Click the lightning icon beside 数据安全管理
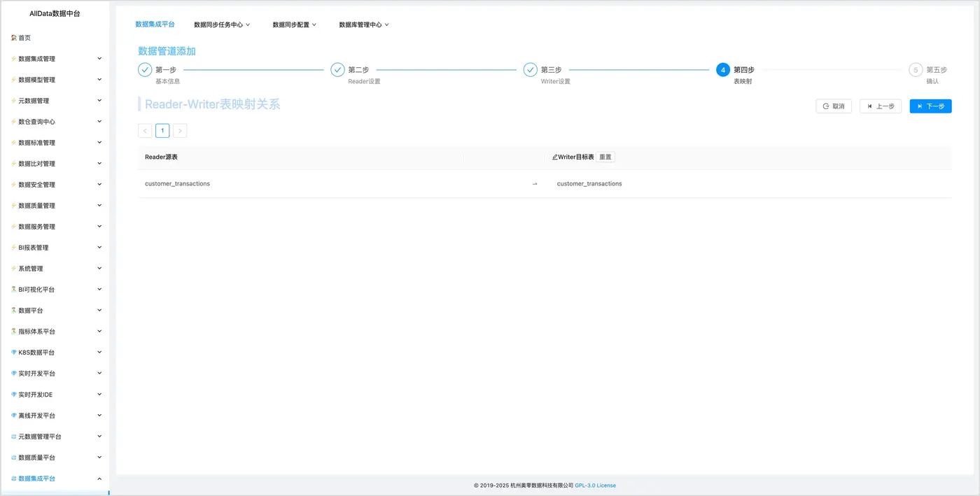The image size is (980, 496). pyautogui.click(x=14, y=185)
